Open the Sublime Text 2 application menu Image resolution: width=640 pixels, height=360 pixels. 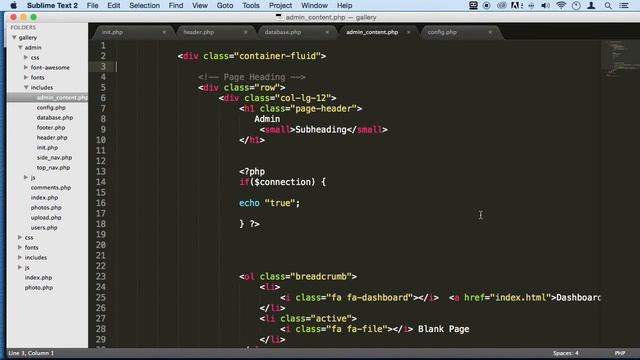click(x=52, y=6)
